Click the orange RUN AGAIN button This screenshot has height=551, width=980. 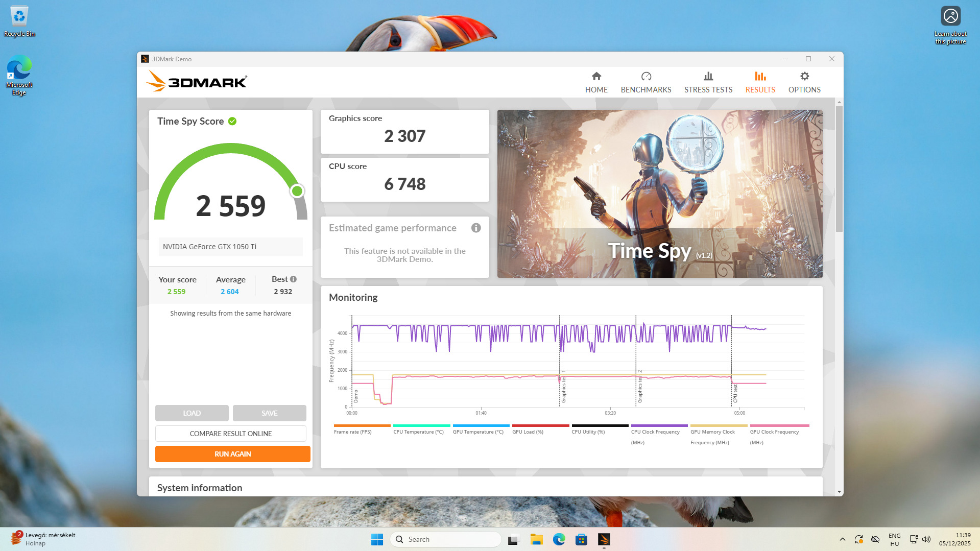(233, 454)
